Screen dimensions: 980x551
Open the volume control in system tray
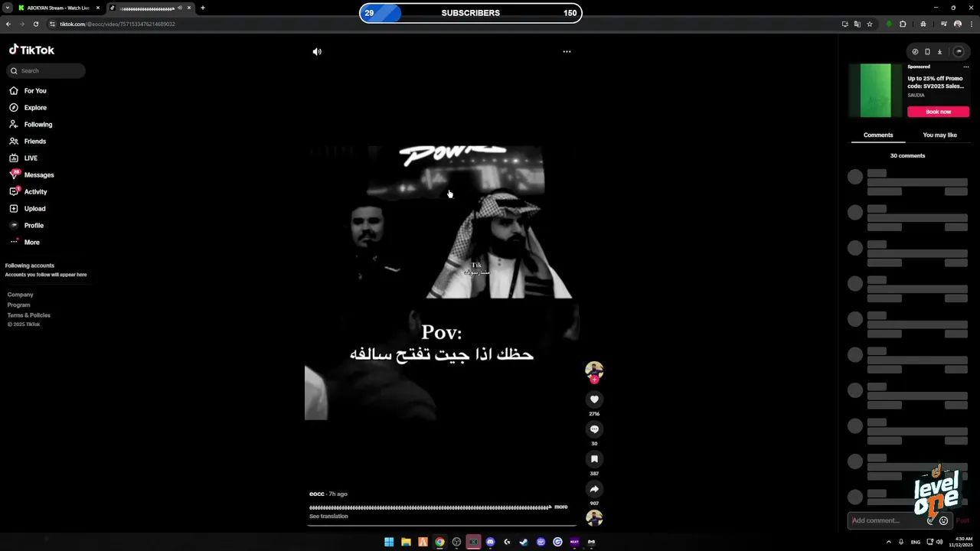coord(939,542)
